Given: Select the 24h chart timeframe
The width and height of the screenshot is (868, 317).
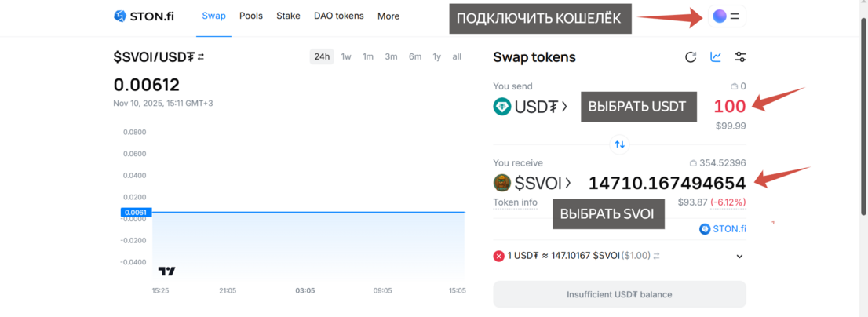Looking at the screenshot, I should click(322, 56).
